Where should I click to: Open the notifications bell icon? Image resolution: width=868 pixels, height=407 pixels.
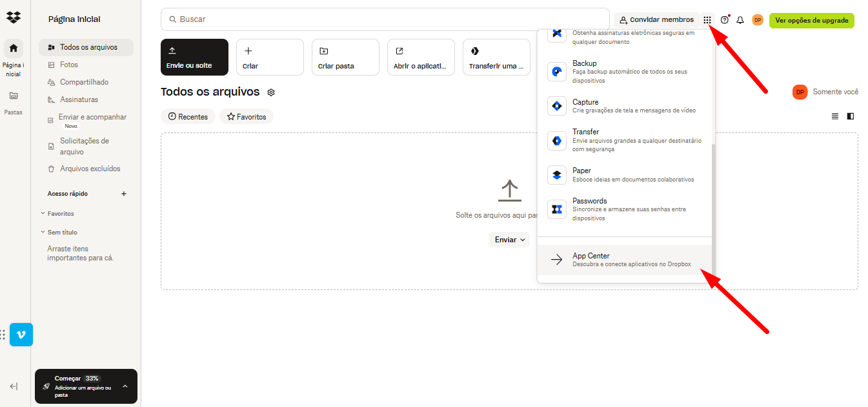click(x=740, y=20)
